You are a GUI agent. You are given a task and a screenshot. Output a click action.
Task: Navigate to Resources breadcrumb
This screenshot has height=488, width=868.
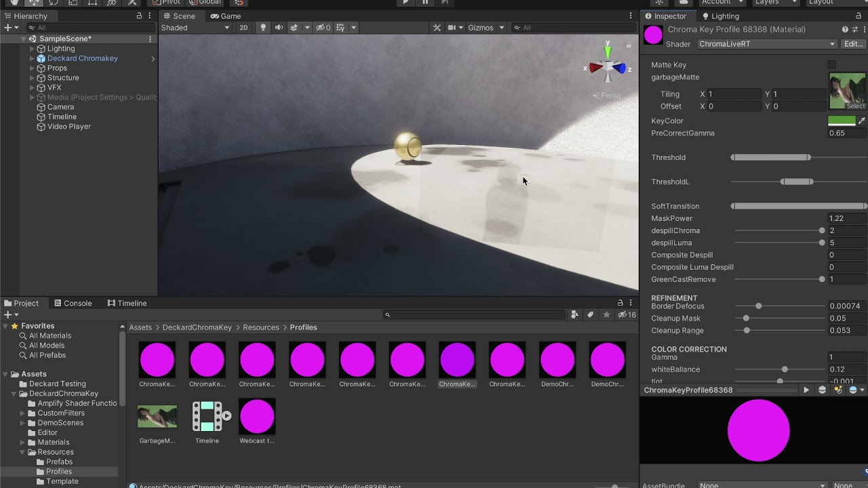(261, 327)
